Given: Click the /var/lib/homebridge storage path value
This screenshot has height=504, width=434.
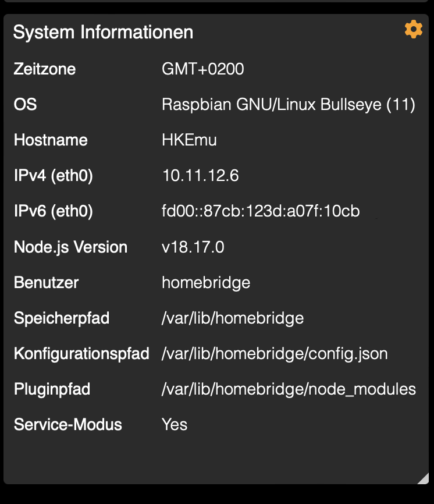Looking at the screenshot, I should click(x=233, y=318).
